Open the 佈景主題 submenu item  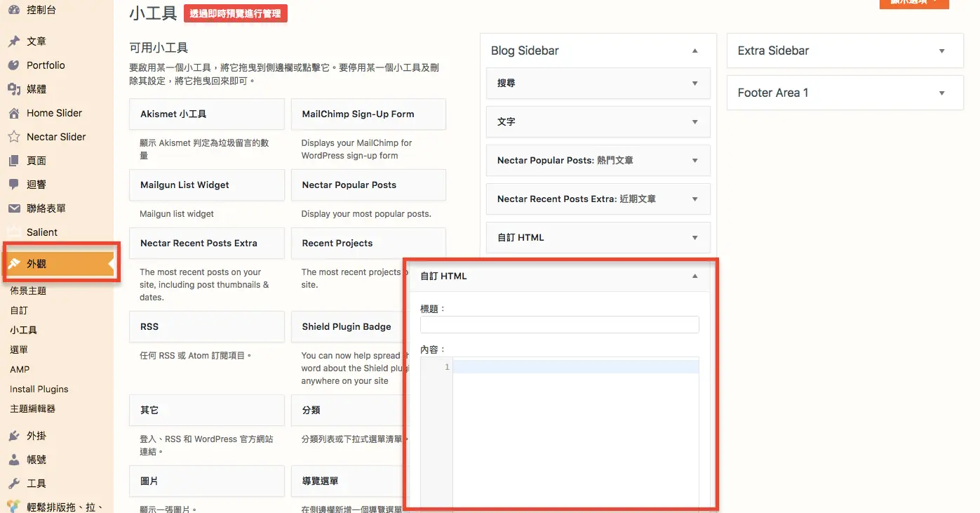28,291
